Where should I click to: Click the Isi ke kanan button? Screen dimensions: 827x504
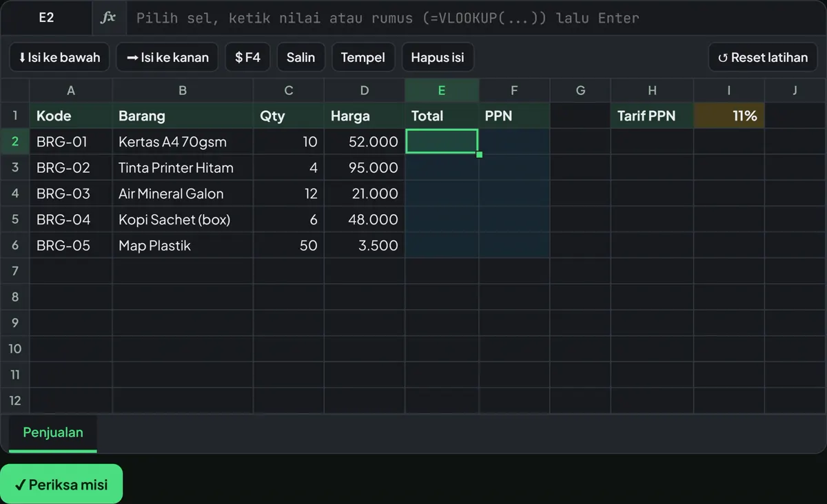[167, 57]
